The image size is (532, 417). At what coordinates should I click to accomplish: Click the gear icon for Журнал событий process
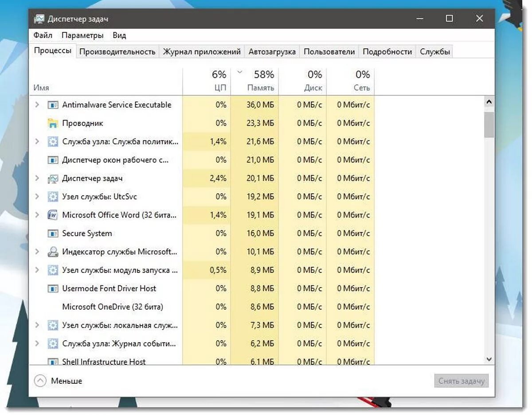(x=53, y=343)
